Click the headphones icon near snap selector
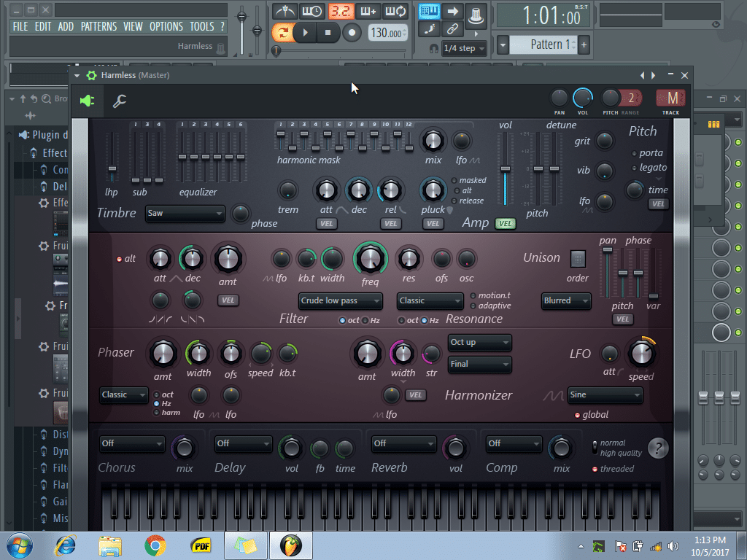The width and height of the screenshot is (747, 560). click(x=433, y=48)
